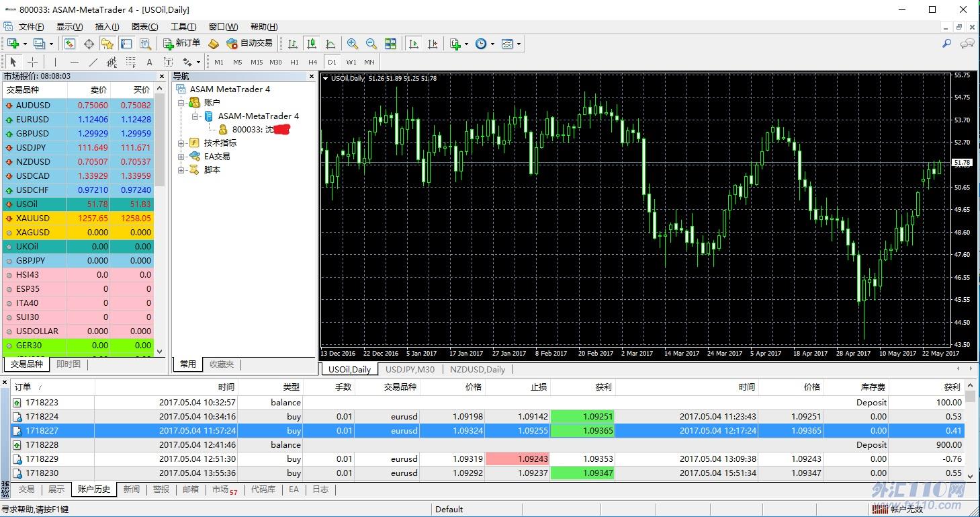Open the 日志 terminal tab

[320, 489]
